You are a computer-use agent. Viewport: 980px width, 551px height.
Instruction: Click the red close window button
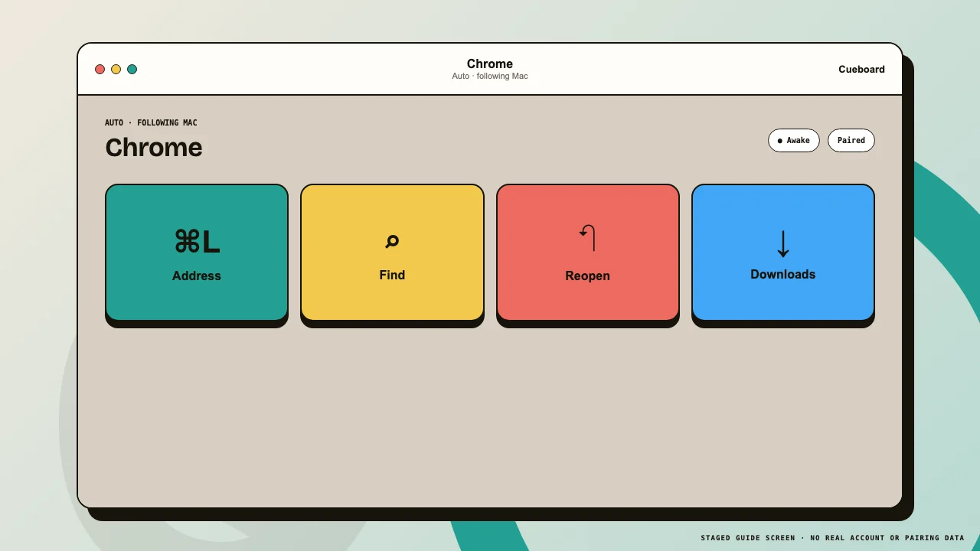click(100, 69)
